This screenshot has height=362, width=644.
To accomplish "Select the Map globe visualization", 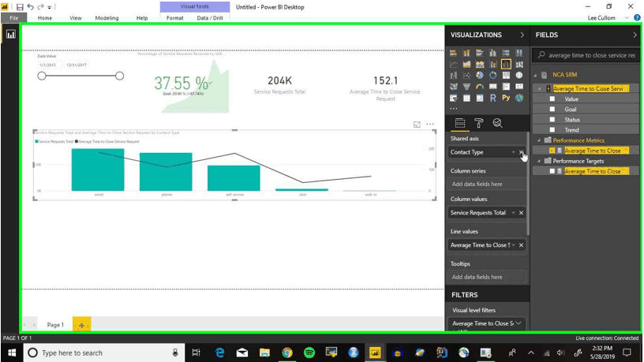I will (519, 76).
